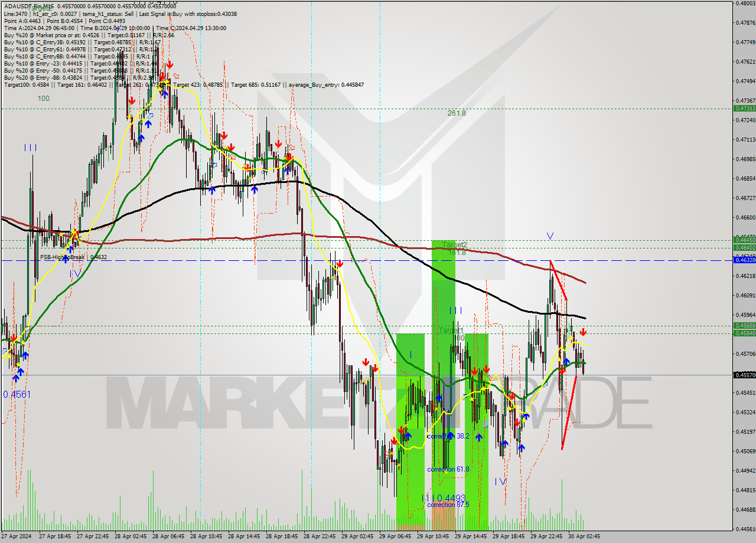Click the 'Target 685: 0.51167' text

(257, 84)
